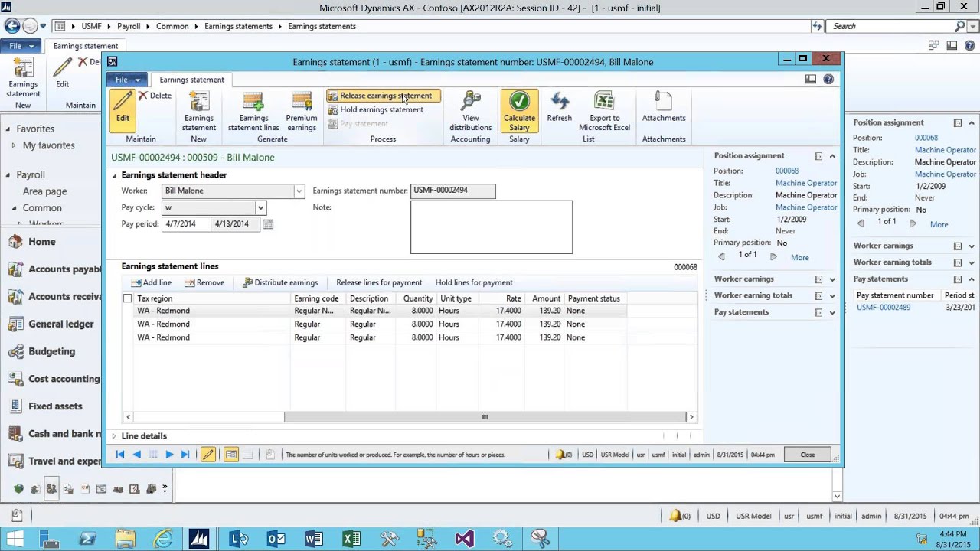Viewport: 980px width, 551px height.
Task: Toggle edit mode pencil in status bar
Action: tap(207, 455)
